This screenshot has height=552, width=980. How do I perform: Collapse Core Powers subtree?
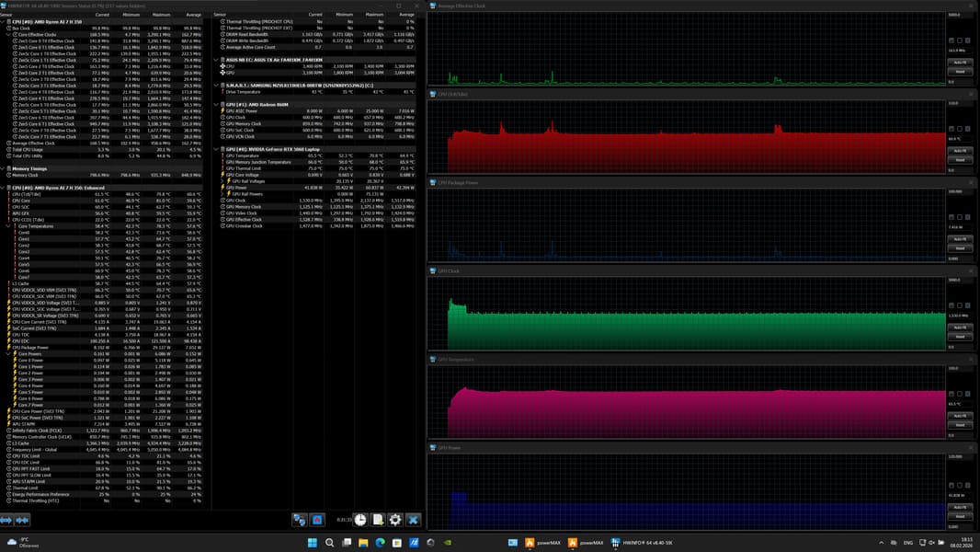(9, 353)
